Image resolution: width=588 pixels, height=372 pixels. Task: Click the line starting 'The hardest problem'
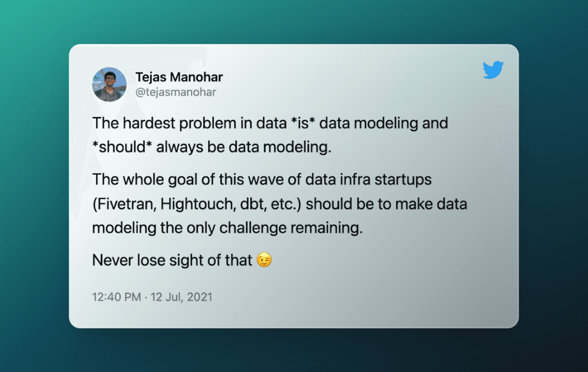tap(171, 124)
